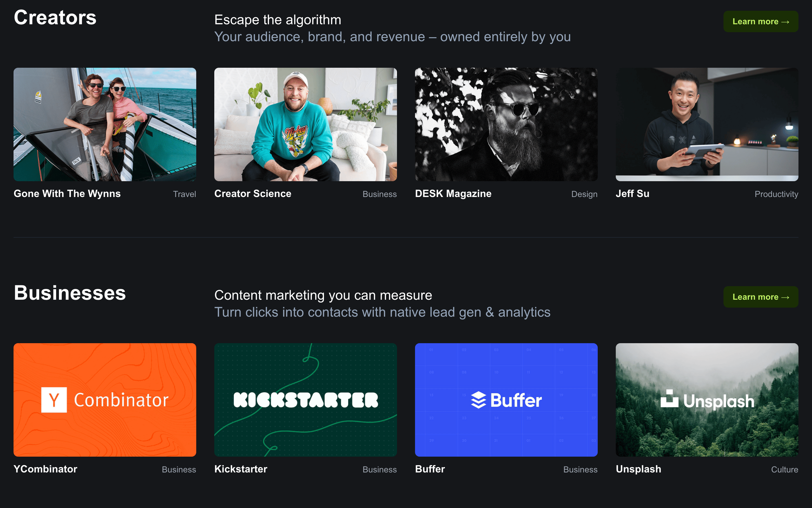The width and height of the screenshot is (812, 508).
Task: Open the orange Y Combinator card image
Action: coord(105,400)
